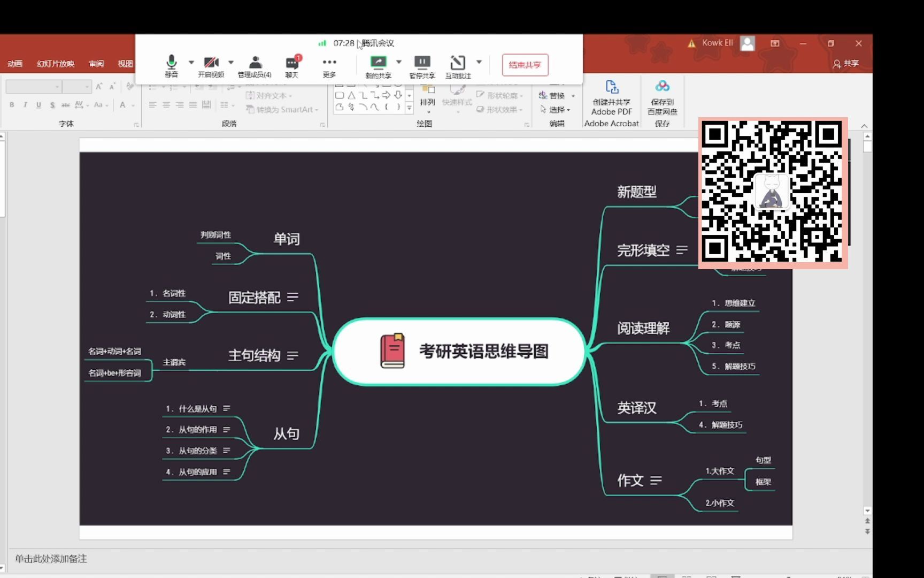Viewport: 924px width, 578px height.
Task: Decrease font size with the smaller A icon
Action: coord(112,86)
